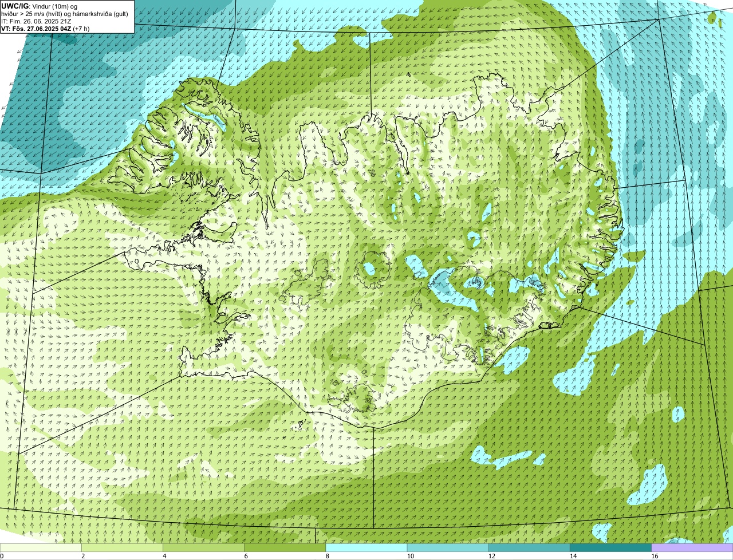Screen dimensions: 733x560
Task: Click the pale cream 0–2 m/s color swatch
Action: coord(41,548)
